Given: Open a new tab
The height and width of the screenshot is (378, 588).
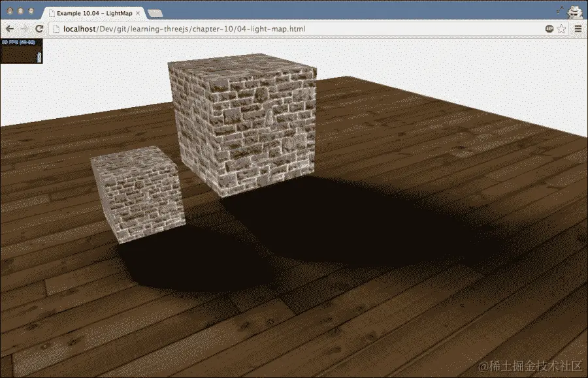Looking at the screenshot, I should point(155,14).
